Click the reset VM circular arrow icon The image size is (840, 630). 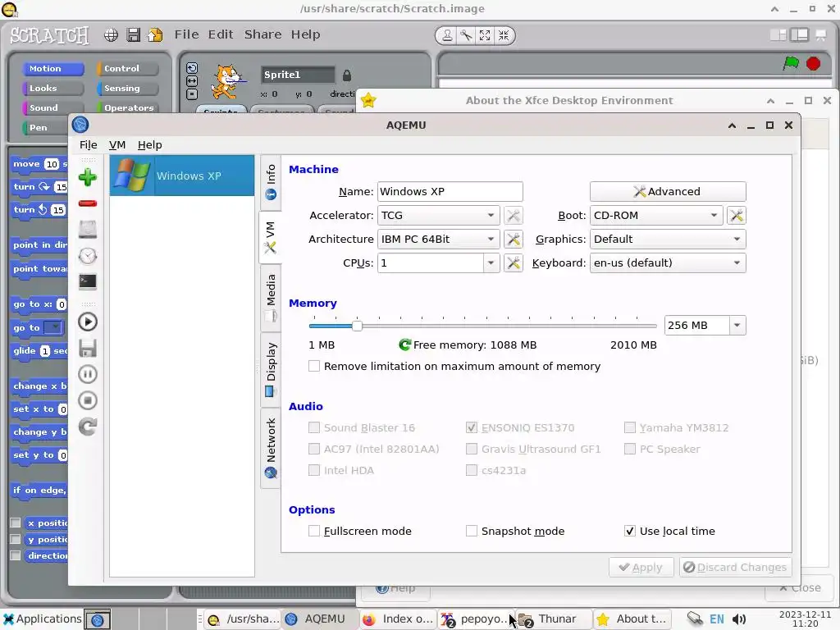coord(87,427)
